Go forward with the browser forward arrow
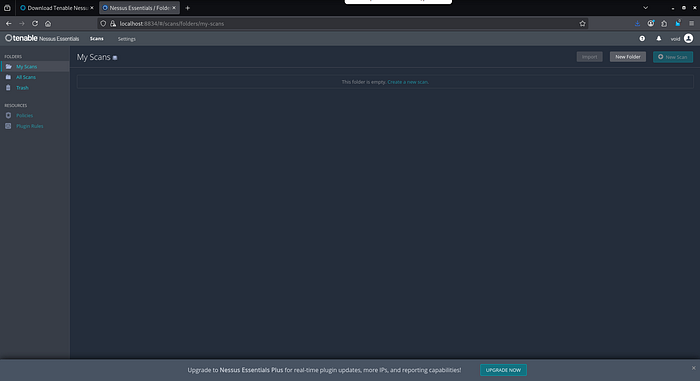 pos(21,24)
